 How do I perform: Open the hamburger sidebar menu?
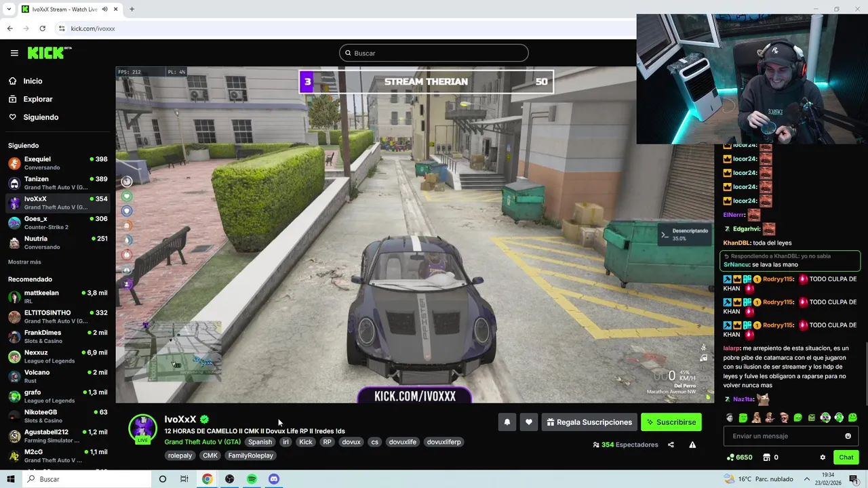tap(14, 53)
